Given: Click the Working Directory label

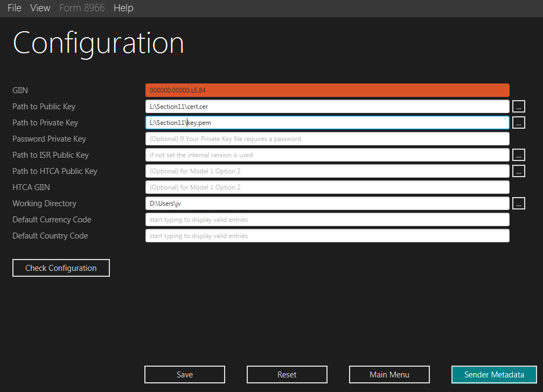Looking at the screenshot, I should click(44, 204).
